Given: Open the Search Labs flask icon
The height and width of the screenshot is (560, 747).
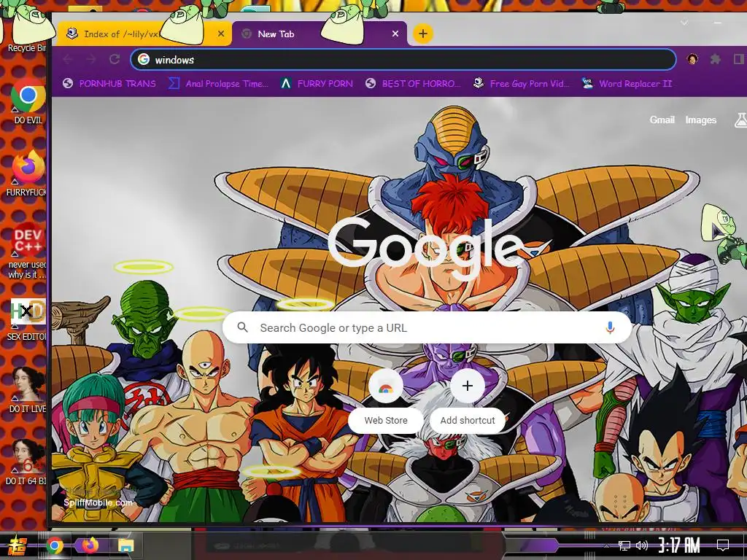Looking at the screenshot, I should [x=740, y=120].
